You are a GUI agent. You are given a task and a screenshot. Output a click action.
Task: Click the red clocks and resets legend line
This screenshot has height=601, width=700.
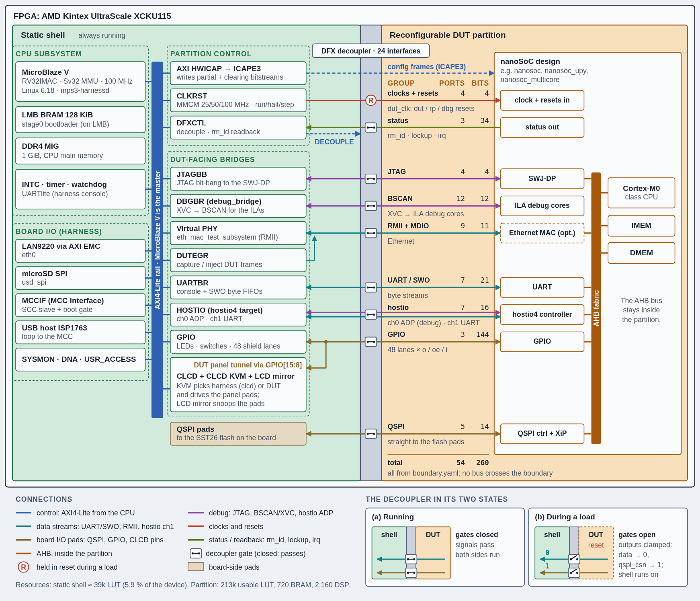196,526
